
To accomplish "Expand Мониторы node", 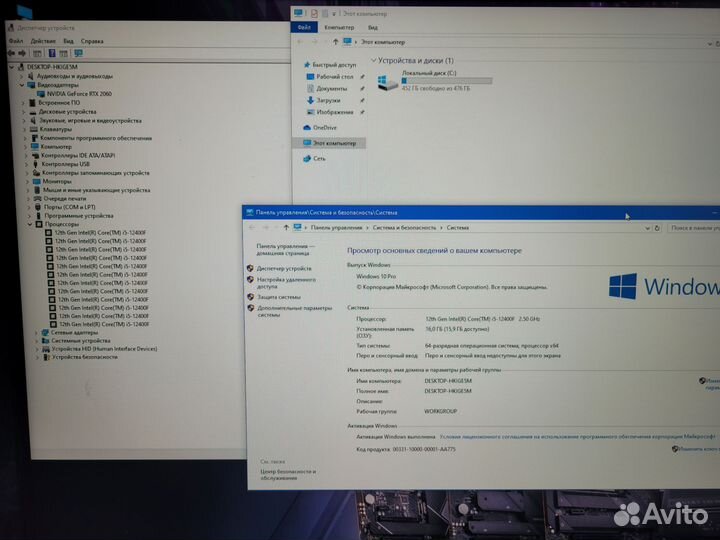I will click(27, 181).
